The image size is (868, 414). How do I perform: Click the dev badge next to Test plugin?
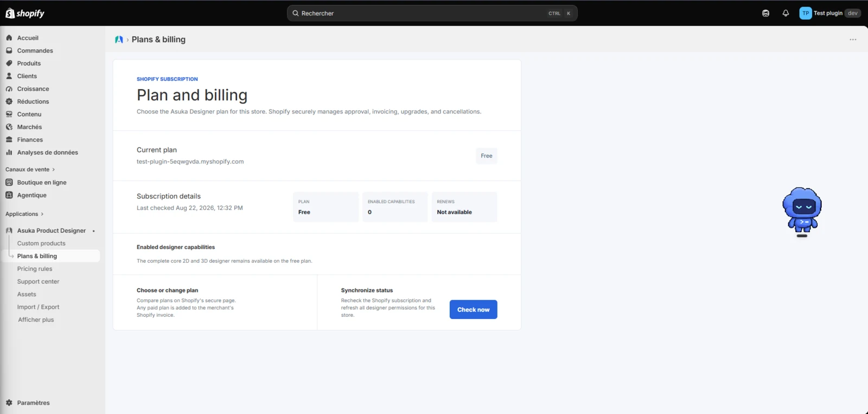(x=853, y=13)
